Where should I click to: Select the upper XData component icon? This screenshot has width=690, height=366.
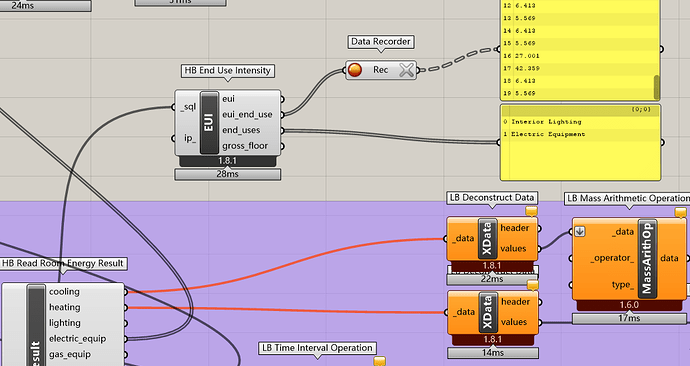(x=488, y=238)
